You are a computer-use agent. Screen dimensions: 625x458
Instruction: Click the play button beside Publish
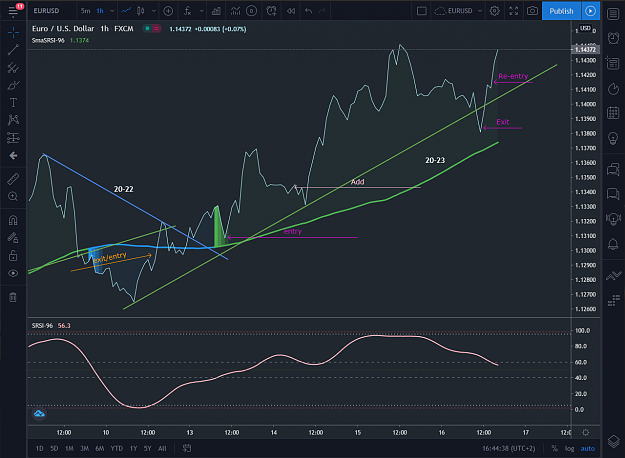coord(590,11)
